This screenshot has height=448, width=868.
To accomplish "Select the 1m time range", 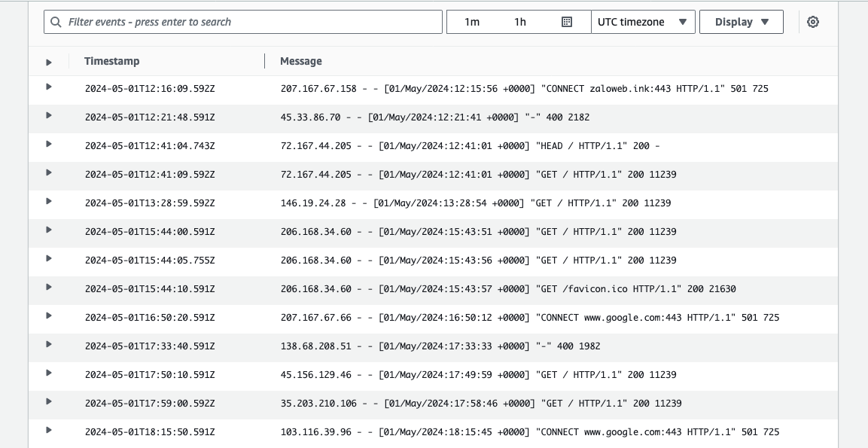I will (469, 22).
